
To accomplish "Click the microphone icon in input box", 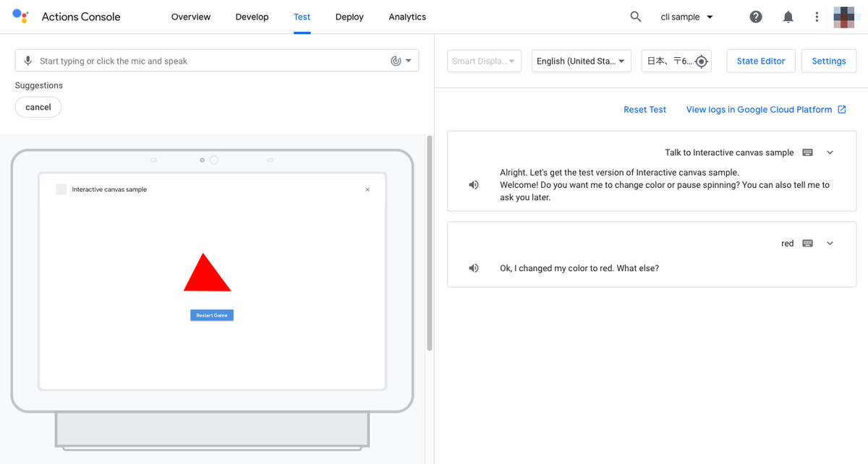I will pos(28,61).
